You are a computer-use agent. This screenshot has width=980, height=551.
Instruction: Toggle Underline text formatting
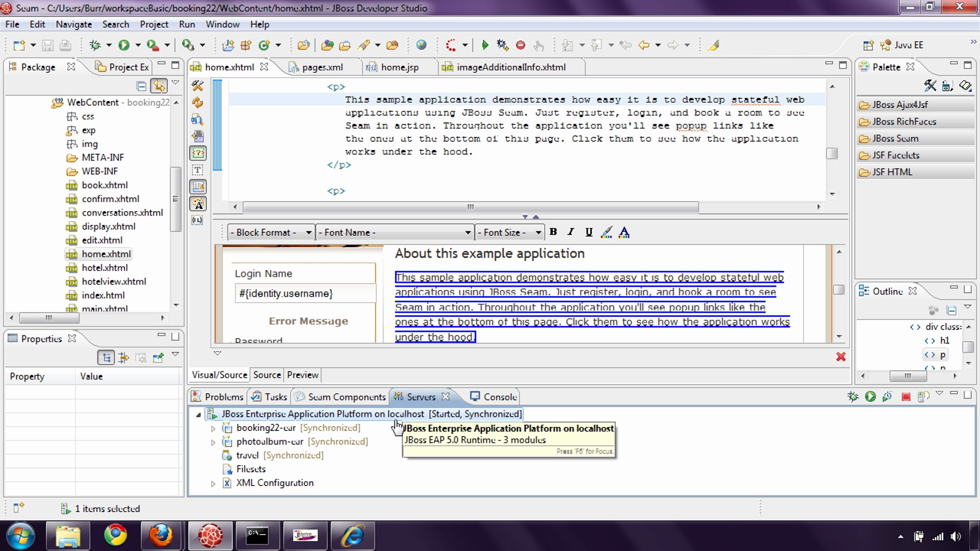pos(588,232)
